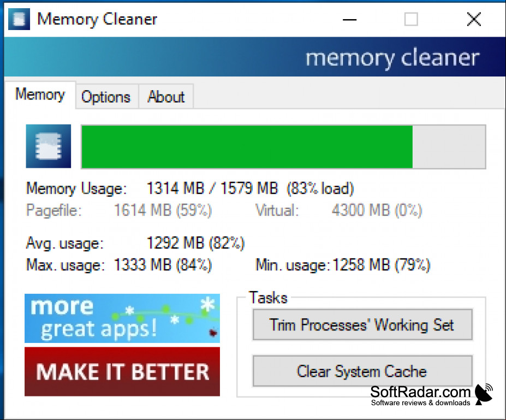Close the Memory Cleaner window
The width and height of the screenshot is (506, 420).
pos(474,19)
